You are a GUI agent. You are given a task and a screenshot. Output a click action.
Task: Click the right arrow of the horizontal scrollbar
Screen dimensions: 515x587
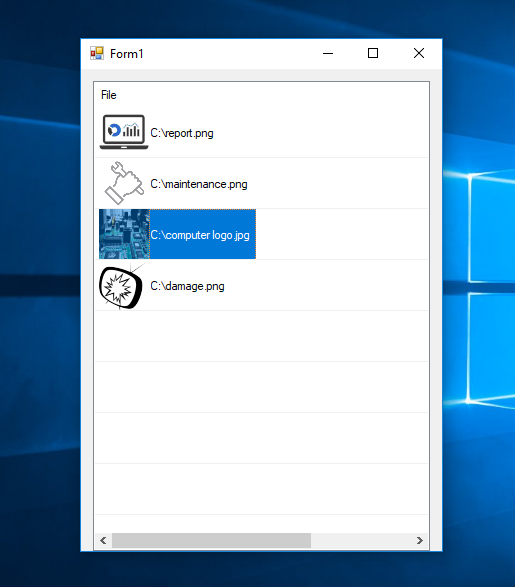point(420,540)
